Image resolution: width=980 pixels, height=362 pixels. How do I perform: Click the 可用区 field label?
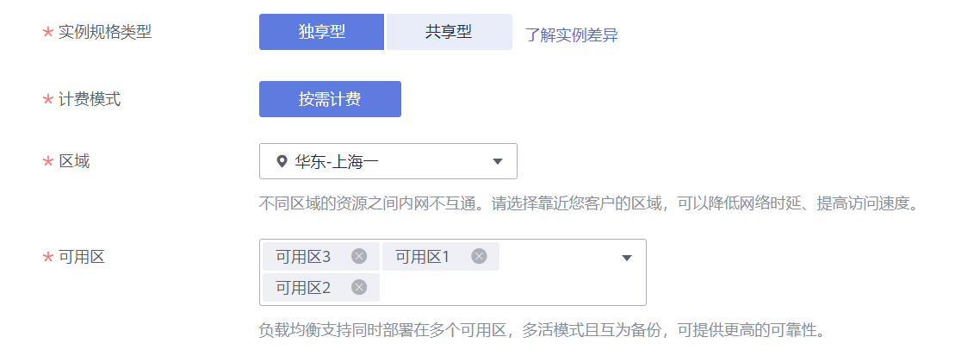pos(81,256)
